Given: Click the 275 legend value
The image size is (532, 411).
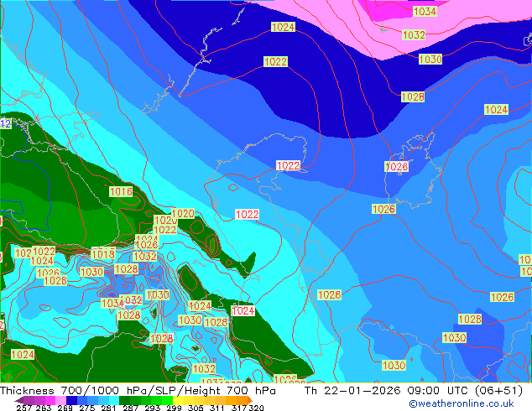Looking at the screenshot, I should pos(86,408).
